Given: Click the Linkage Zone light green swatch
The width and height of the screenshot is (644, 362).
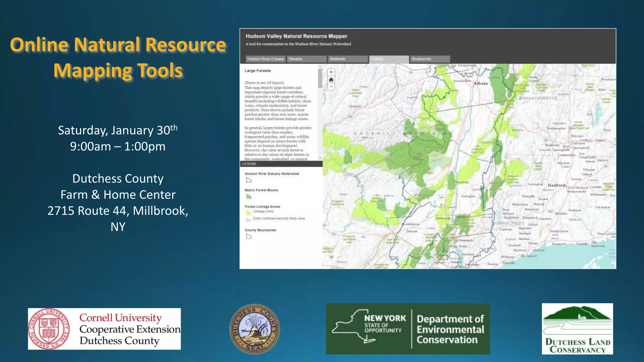Looking at the screenshot, I should click(x=249, y=212).
